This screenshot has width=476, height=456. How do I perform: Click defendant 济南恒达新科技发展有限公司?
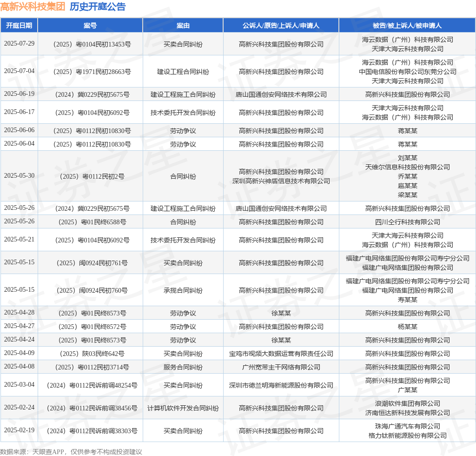[x=407, y=413]
